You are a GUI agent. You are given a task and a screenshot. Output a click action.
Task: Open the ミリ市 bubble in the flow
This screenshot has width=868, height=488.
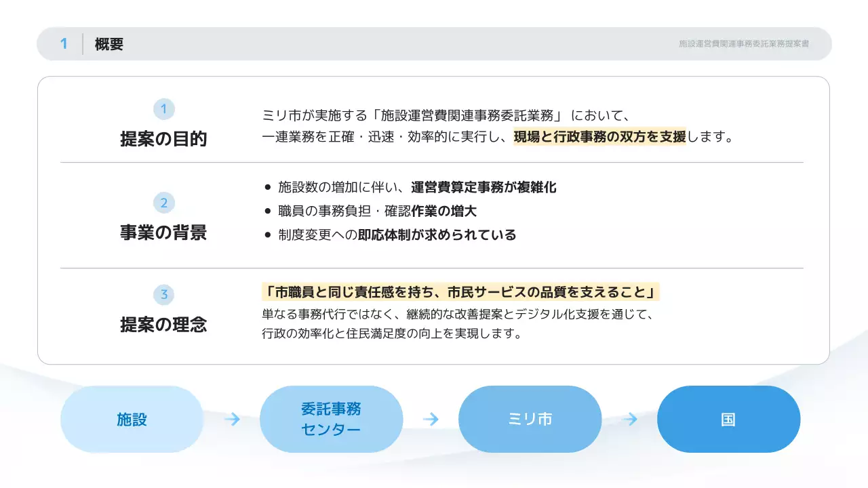tap(530, 419)
